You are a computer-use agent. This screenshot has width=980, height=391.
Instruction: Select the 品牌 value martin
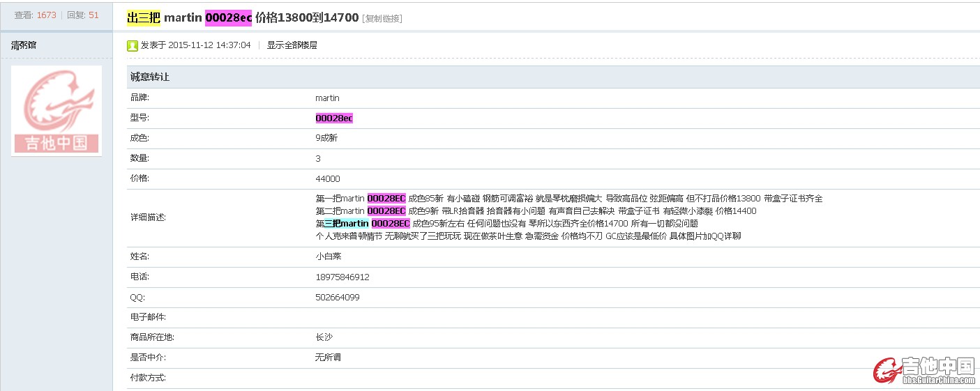[x=327, y=98]
